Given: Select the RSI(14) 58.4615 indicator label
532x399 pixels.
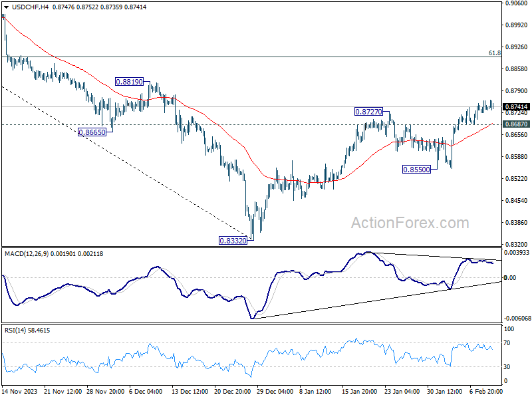Looking at the screenshot, I should [27, 330].
